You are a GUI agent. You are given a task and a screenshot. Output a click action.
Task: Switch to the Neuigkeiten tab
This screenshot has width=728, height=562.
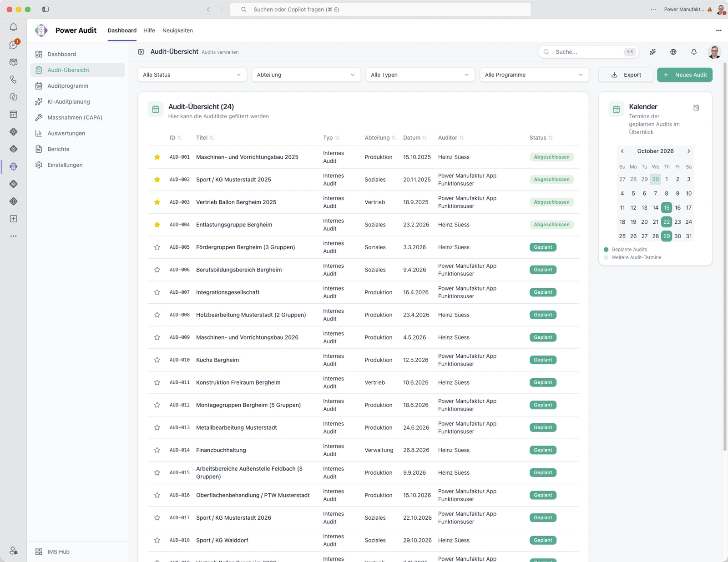coord(177,30)
